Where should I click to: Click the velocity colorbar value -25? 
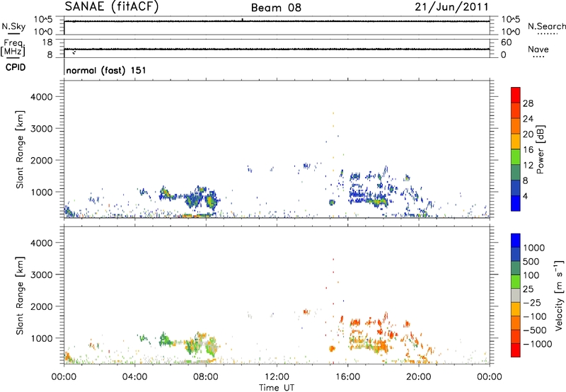(532, 302)
